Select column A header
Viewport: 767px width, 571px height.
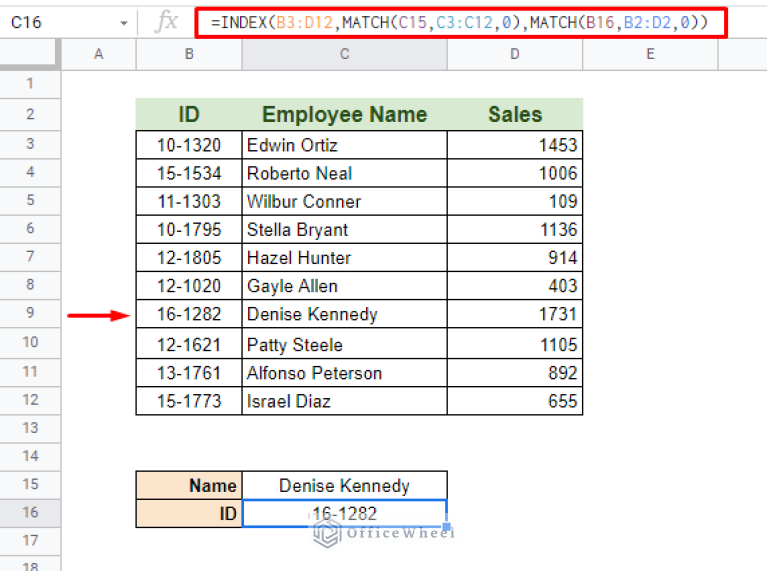point(98,54)
